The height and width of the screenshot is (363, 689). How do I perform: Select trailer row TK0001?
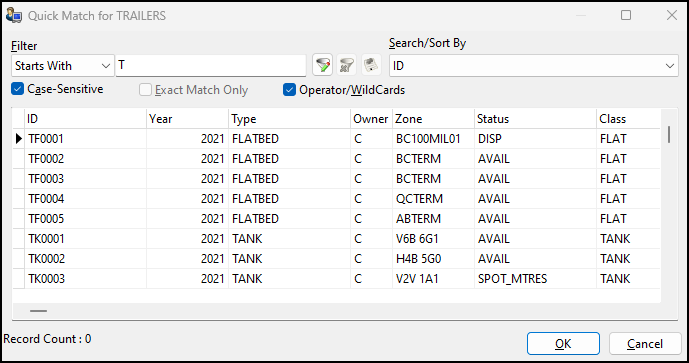click(x=336, y=239)
